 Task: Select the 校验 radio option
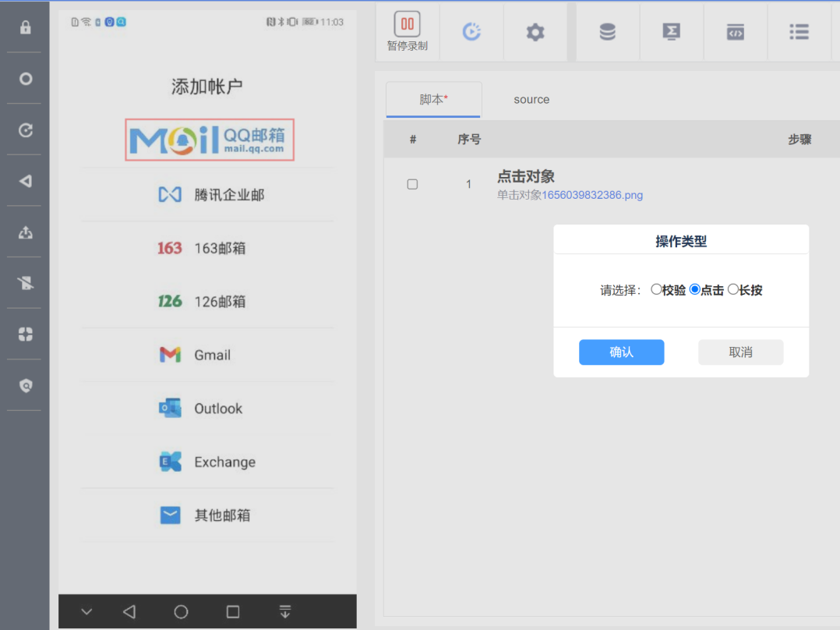[656, 290]
